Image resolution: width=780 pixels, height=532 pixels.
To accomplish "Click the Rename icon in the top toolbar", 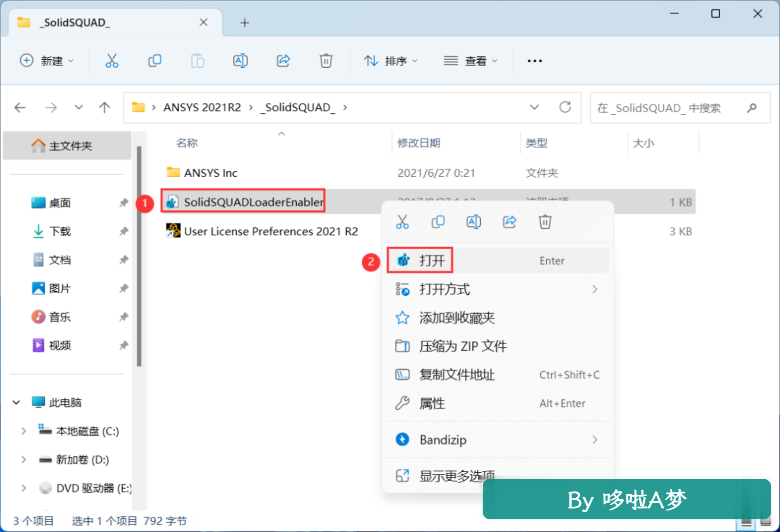I will point(240,61).
